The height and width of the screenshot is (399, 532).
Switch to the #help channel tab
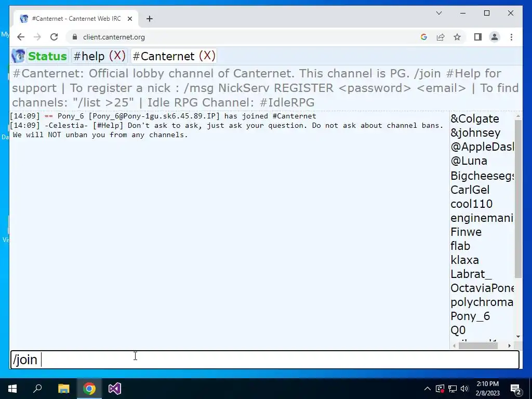(89, 56)
